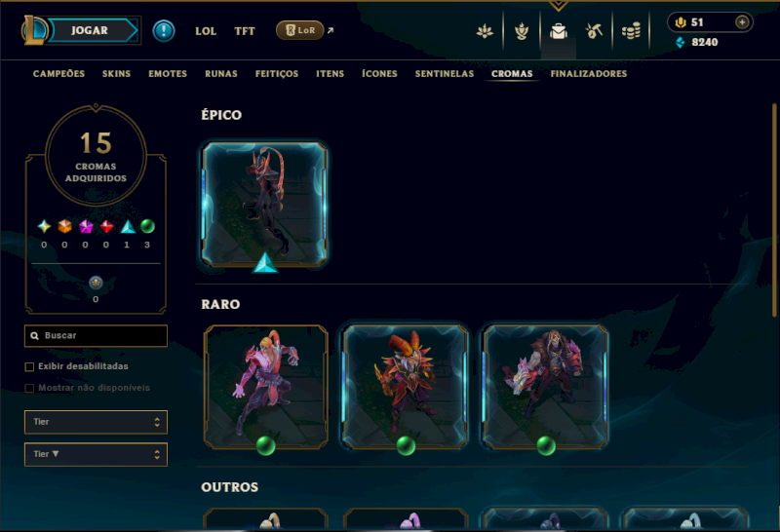The image size is (780, 532).
Task: Open the Loot hammer icon
Action: click(594, 31)
